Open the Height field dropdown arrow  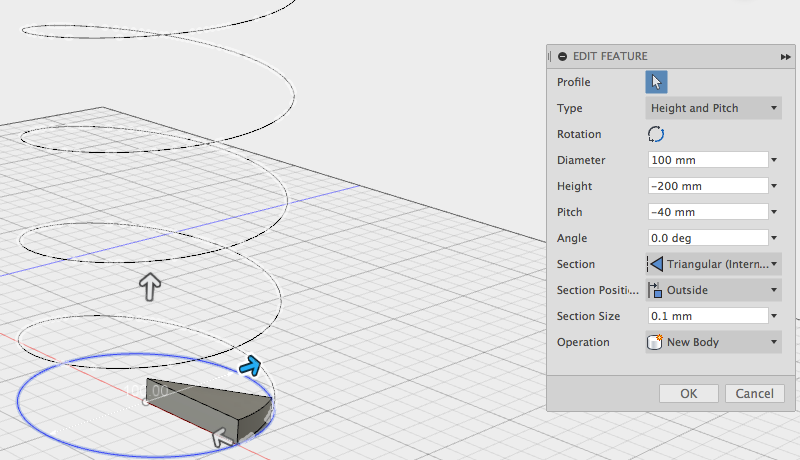[774, 186]
